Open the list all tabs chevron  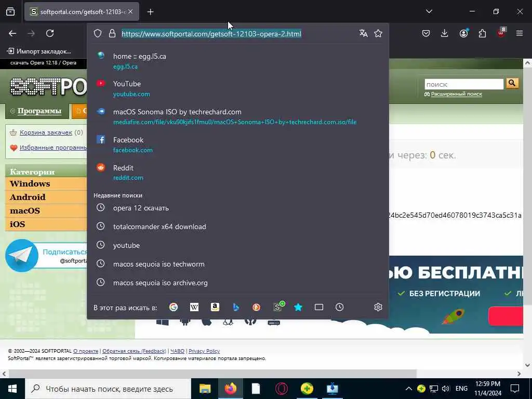click(429, 11)
